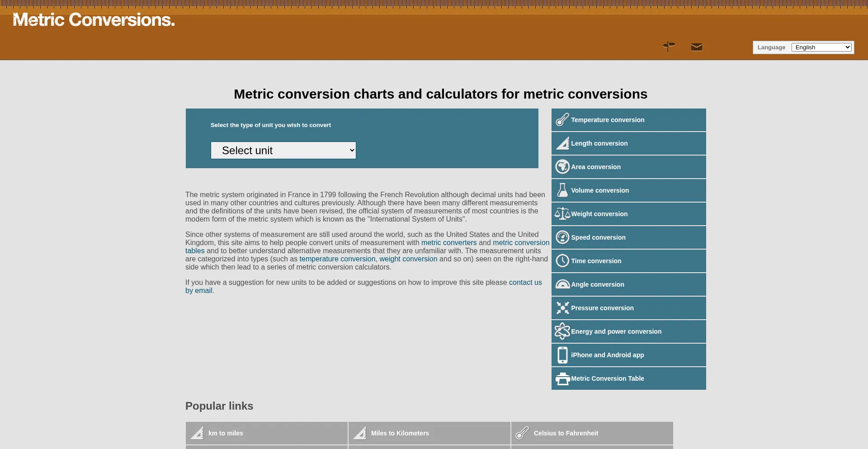Click the thermometer icon for Temperature conversion
This screenshot has height=449, width=868.
pos(562,120)
